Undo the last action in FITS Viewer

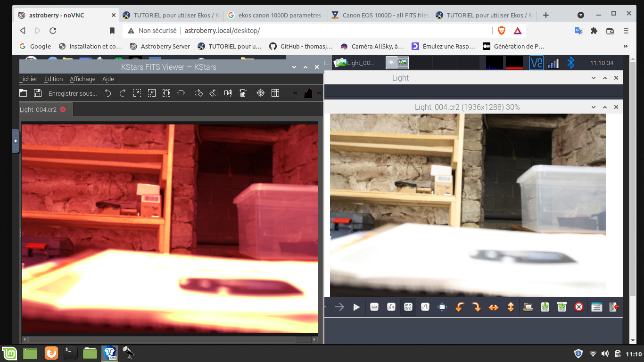click(108, 93)
